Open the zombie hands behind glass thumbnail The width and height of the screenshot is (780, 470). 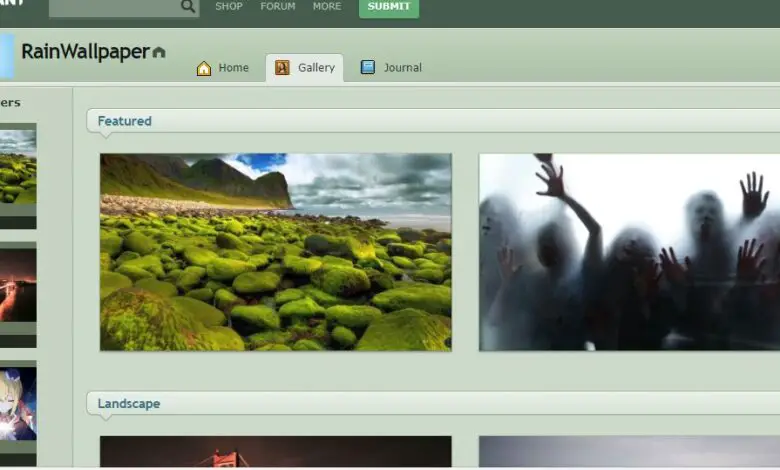pos(629,252)
